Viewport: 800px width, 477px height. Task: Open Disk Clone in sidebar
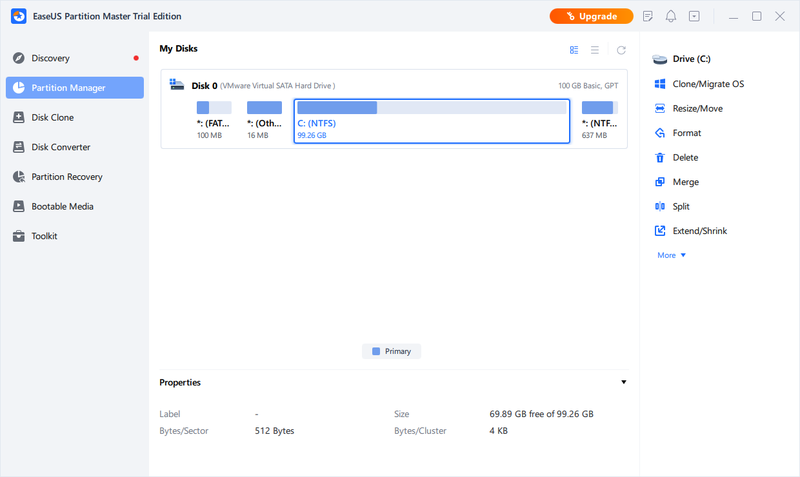52,117
